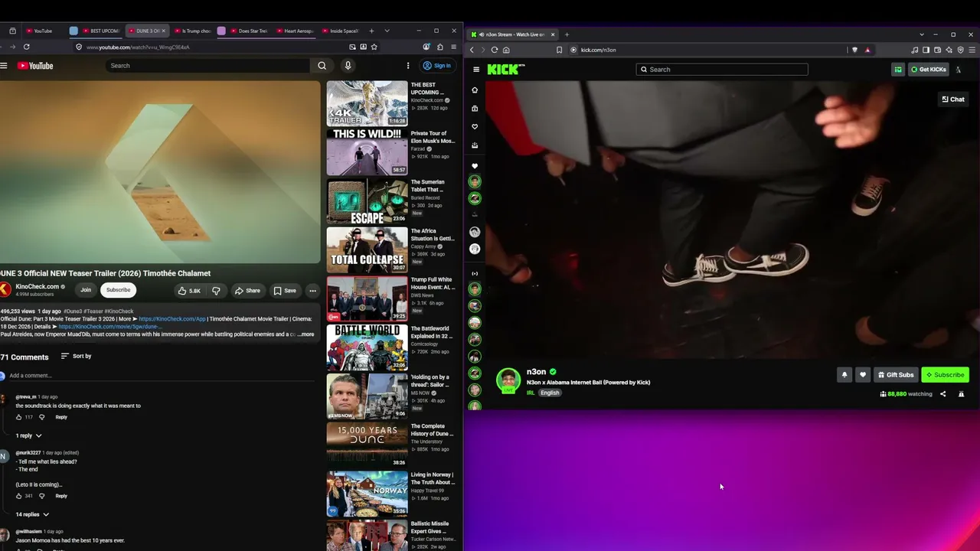Open 'THE BEST UPCOMING' 4K trailer thumbnail
This screenshot has width=980, height=551.
pos(367,103)
